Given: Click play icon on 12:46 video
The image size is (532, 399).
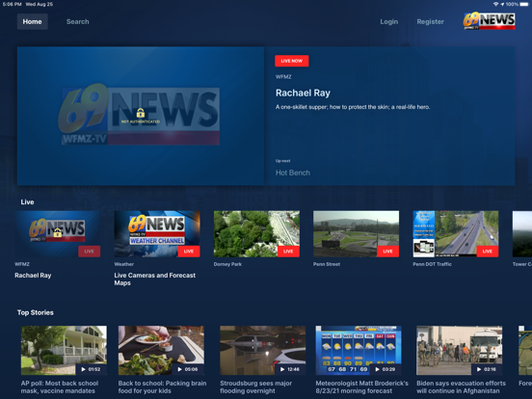Looking at the screenshot, I should click(282, 369).
